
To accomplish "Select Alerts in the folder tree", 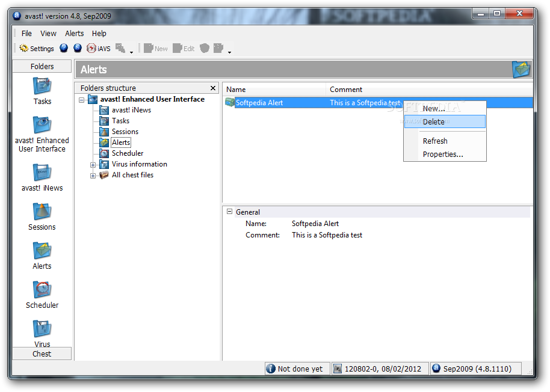I will (x=121, y=142).
